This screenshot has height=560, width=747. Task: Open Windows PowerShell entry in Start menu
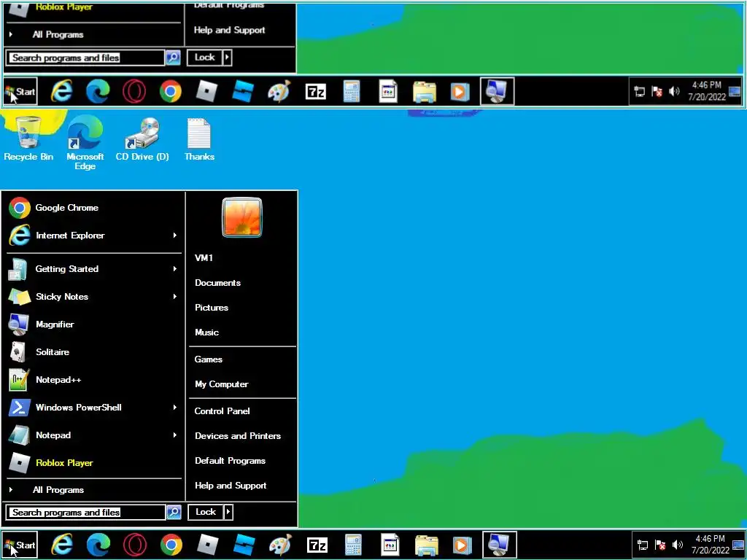tap(94, 407)
